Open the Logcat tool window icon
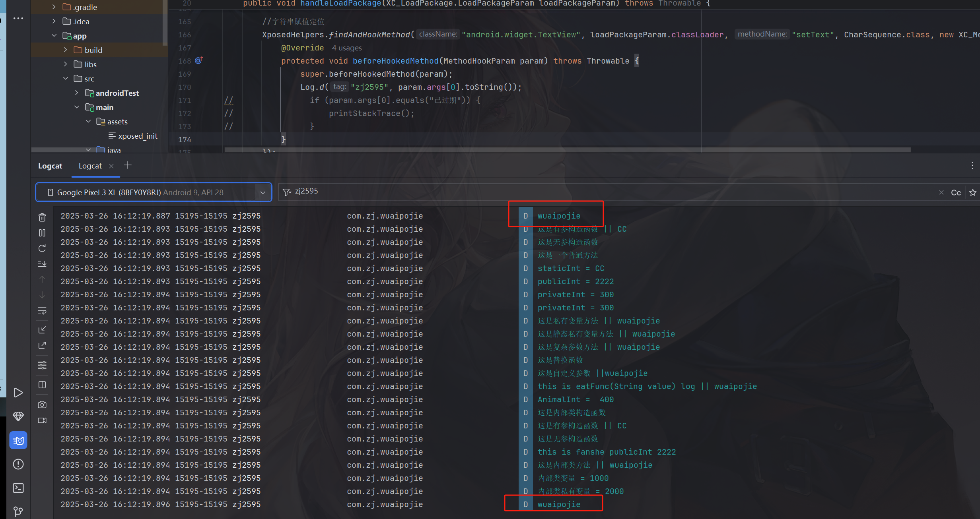 [18, 440]
